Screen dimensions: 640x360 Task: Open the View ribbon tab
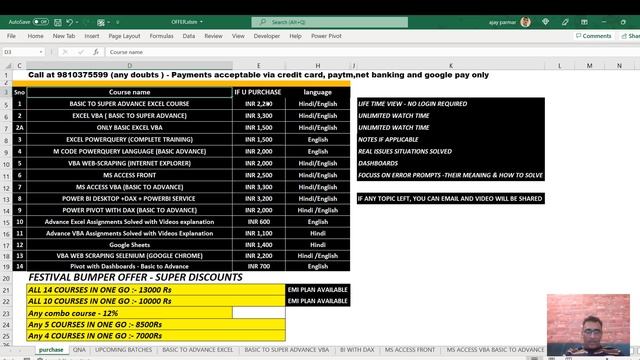(238, 36)
